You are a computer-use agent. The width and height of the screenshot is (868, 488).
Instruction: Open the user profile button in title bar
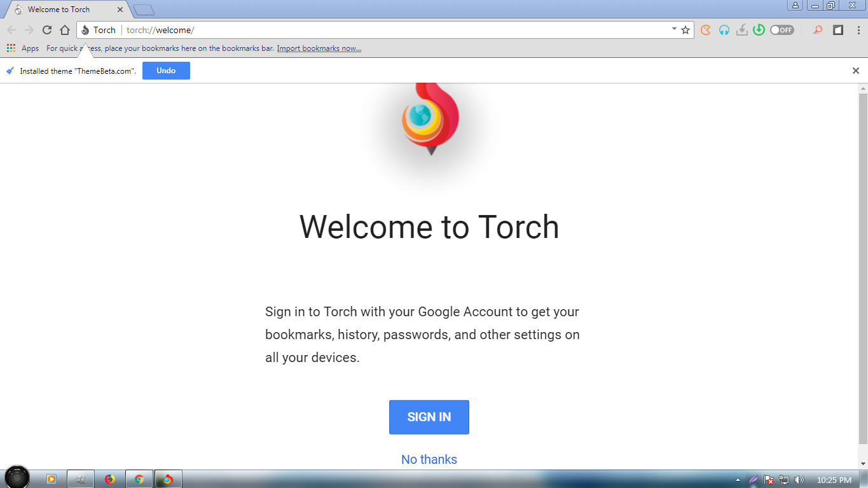(796, 5)
